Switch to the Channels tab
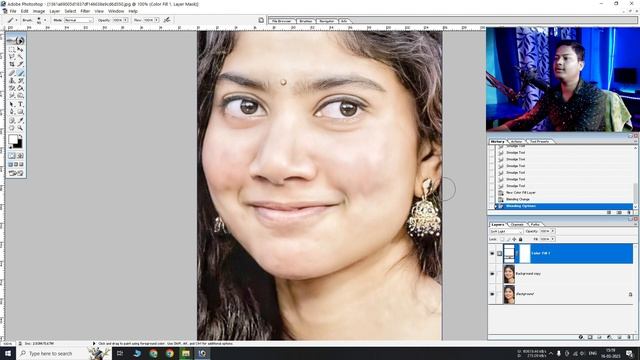The width and height of the screenshot is (640, 360). pyautogui.click(x=517, y=224)
